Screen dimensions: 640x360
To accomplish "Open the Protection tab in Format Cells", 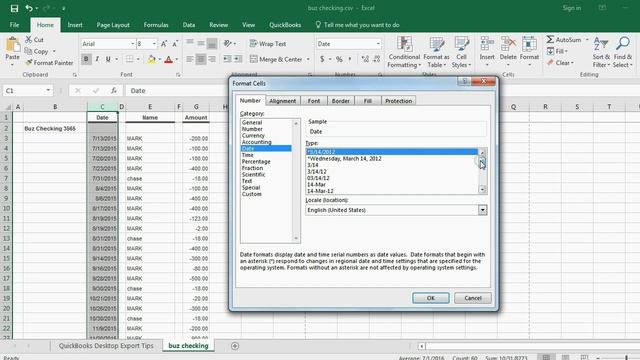I will [398, 101].
